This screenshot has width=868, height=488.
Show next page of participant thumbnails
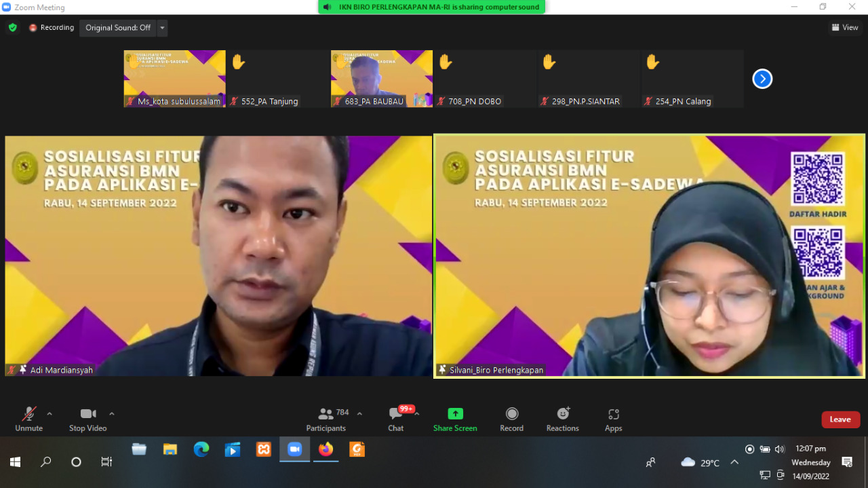click(x=762, y=79)
